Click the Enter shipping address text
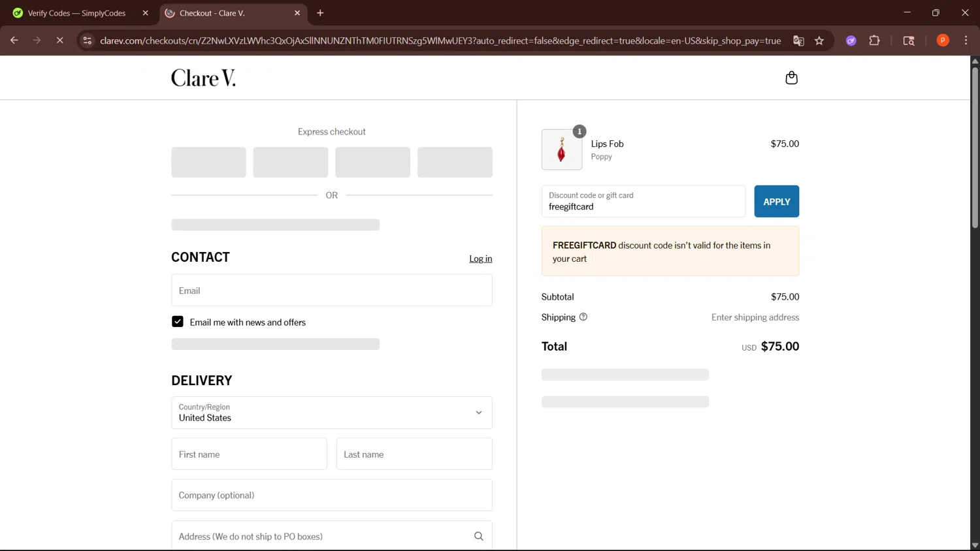 (x=755, y=317)
